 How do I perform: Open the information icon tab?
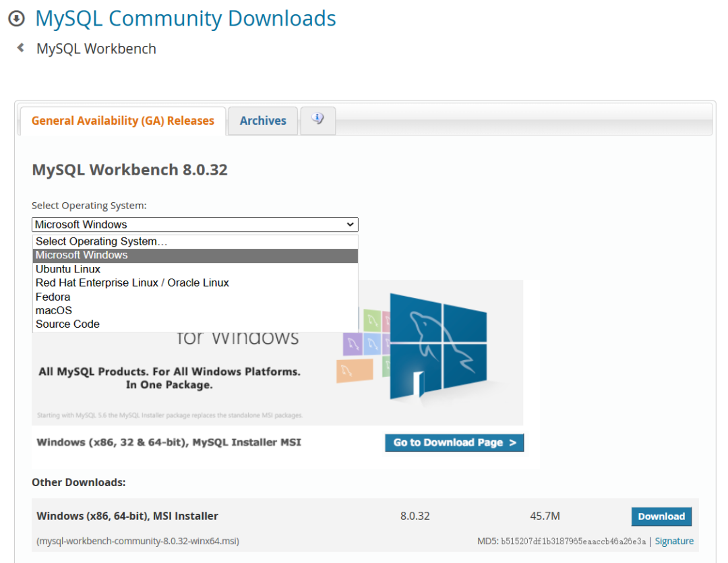(317, 119)
